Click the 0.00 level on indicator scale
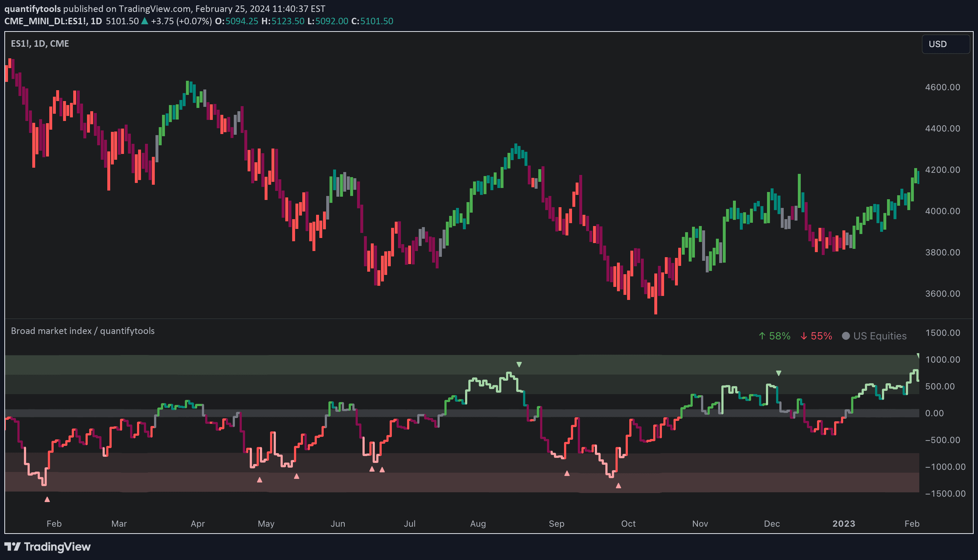 934,413
